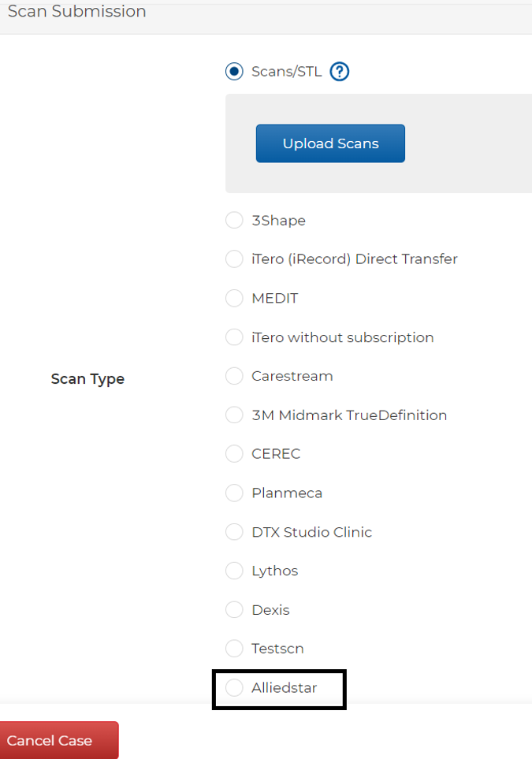
Task: Pick the Dexis scan option
Action: click(234, 609)
